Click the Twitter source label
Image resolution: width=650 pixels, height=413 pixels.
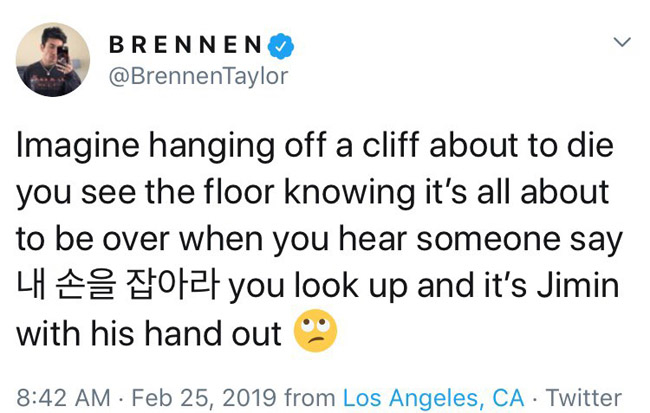click(x=585, y=397)
